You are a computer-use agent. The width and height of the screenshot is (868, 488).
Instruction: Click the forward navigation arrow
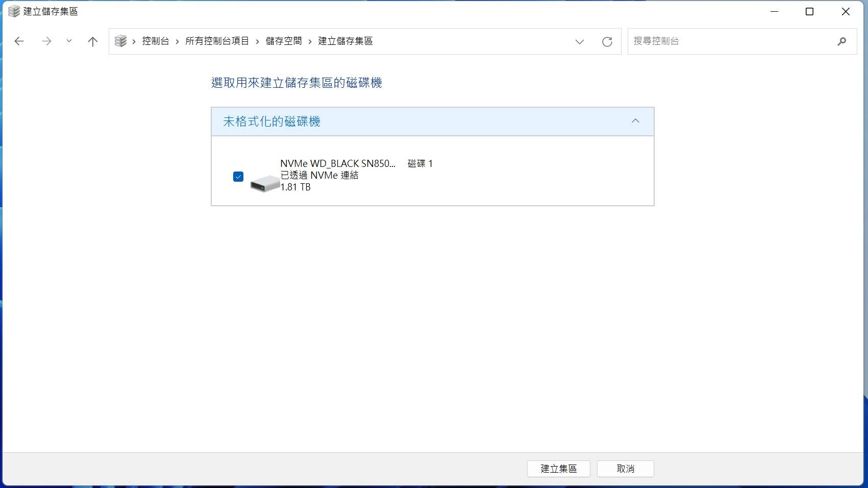coord(46,41)
